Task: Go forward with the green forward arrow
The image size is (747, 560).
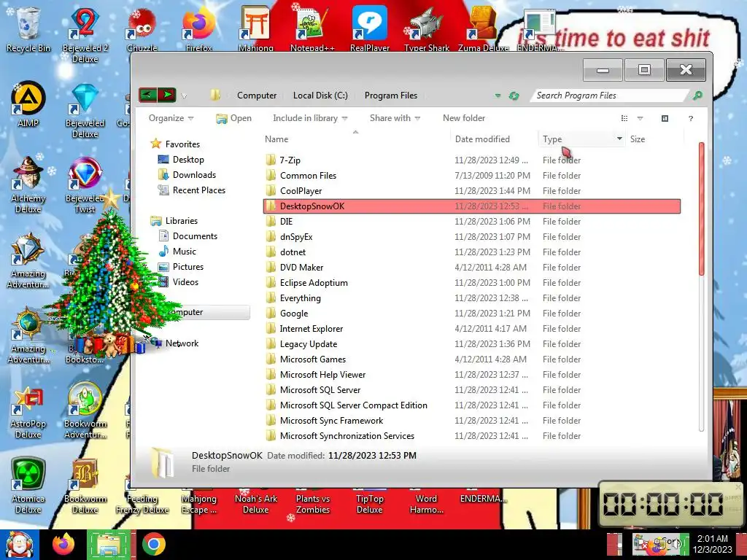Action: [167, 95]
